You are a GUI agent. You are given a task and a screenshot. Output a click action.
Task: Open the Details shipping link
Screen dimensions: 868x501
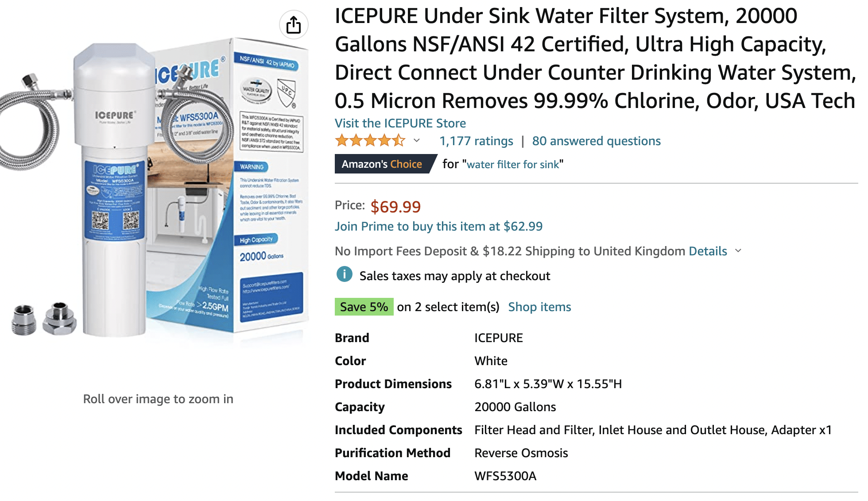pyautogui.click(x=708, y=251)
